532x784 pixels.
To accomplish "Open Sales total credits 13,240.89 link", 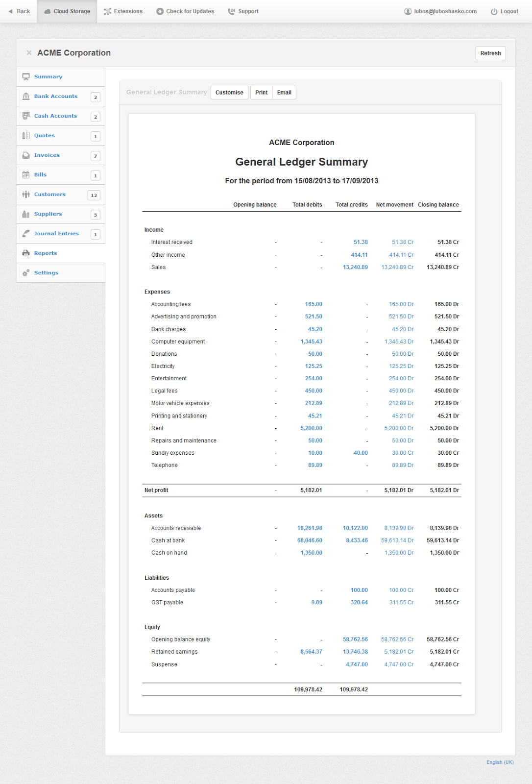I will click(x=355, y=268).
